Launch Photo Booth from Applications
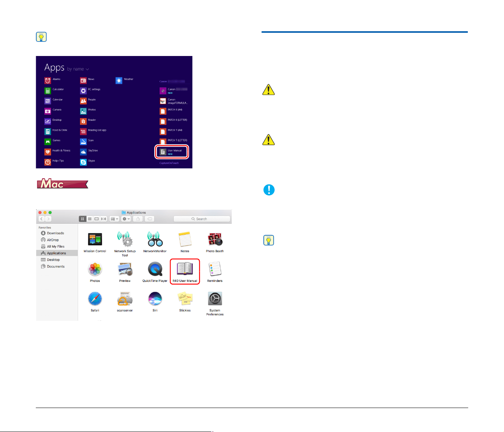This screenshot has height=432, width=504. point(215,242)
